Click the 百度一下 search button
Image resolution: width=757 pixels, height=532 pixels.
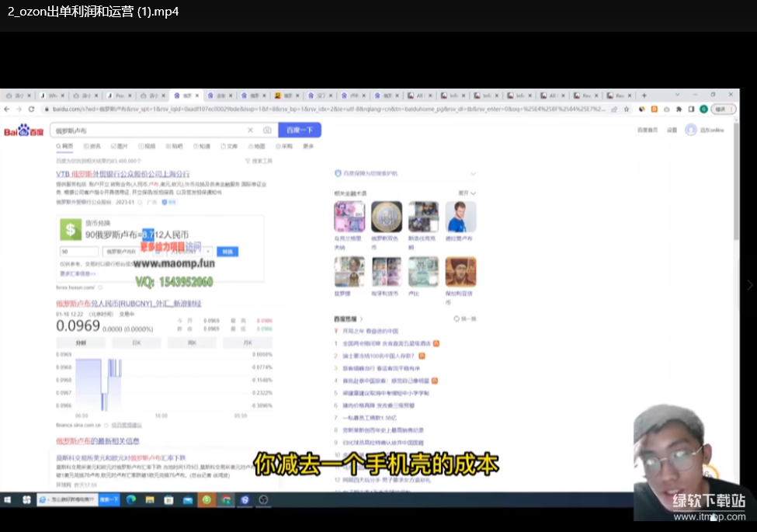tap(300, 130)
